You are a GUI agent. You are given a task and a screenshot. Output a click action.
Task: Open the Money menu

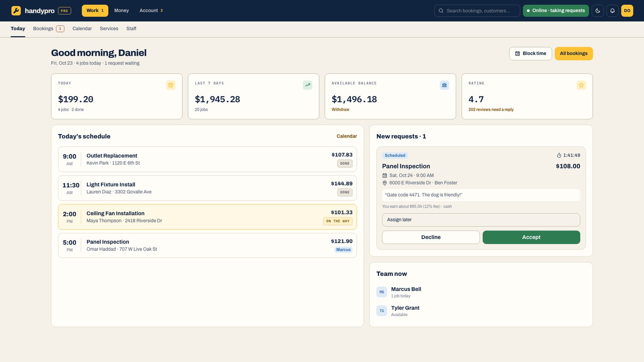click(x=122, y=10)
